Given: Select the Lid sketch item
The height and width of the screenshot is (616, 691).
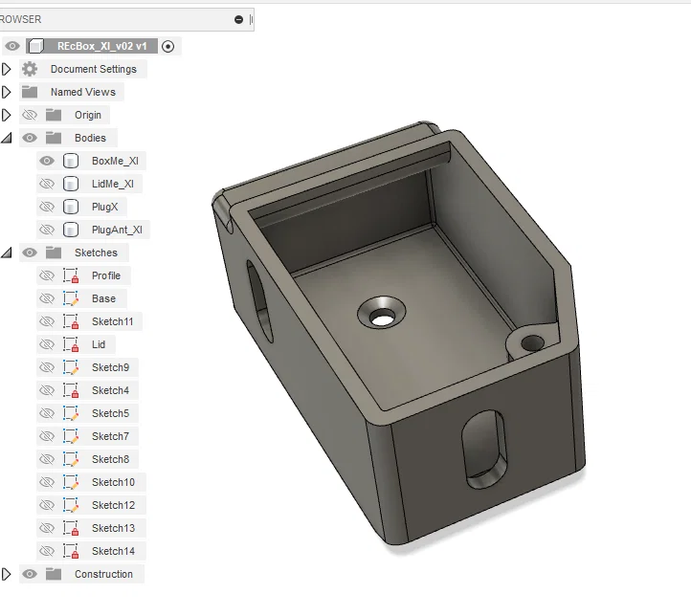Looking at the screenshot, I should pos(99,344).
